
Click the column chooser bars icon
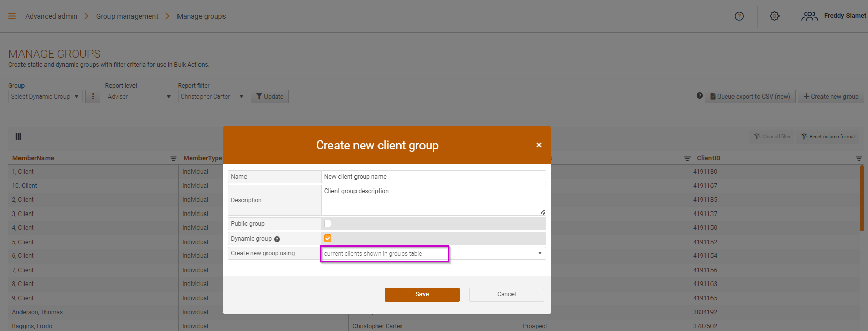click(18, 137)
